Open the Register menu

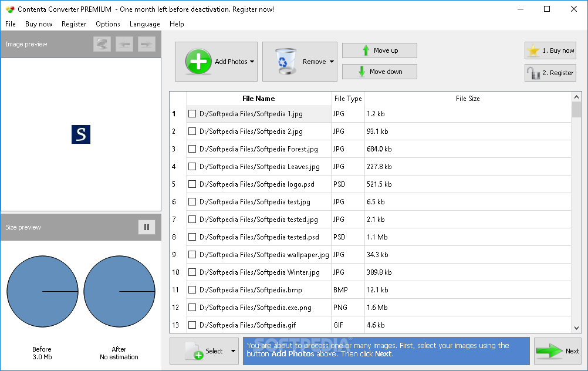(x=74, y=24)
